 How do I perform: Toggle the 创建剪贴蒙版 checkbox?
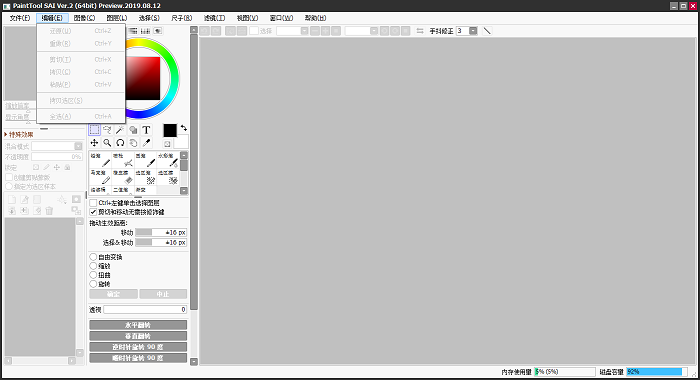(x=8, y=177)
